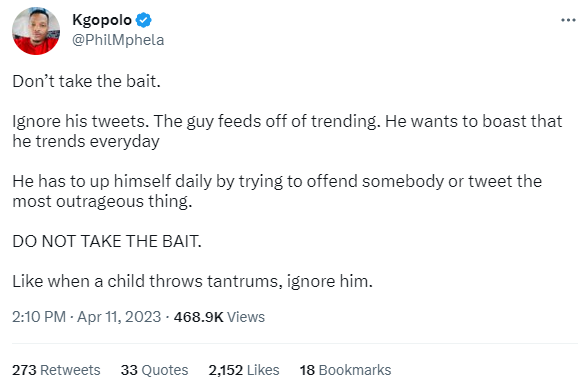Click the "Like when a child throws tantrums" sentence
Viewport: 588px width, 384px height.
192,281
